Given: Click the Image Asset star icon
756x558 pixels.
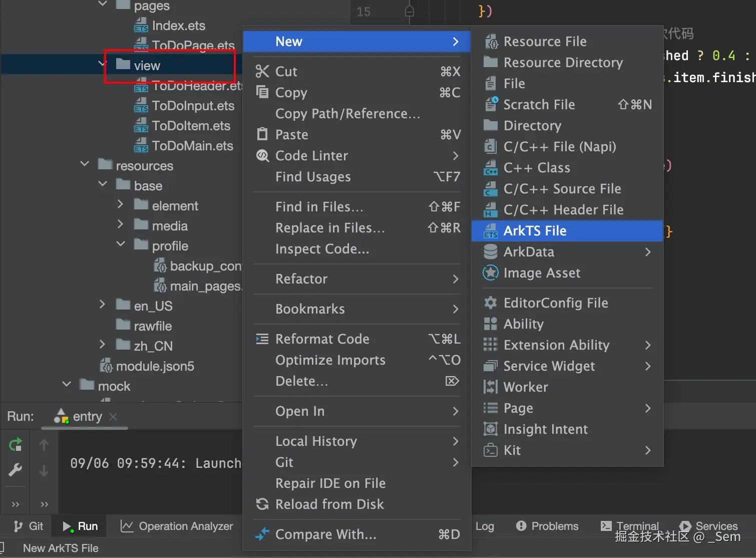Looking at the screenshot, I should [x=491, y=273].
